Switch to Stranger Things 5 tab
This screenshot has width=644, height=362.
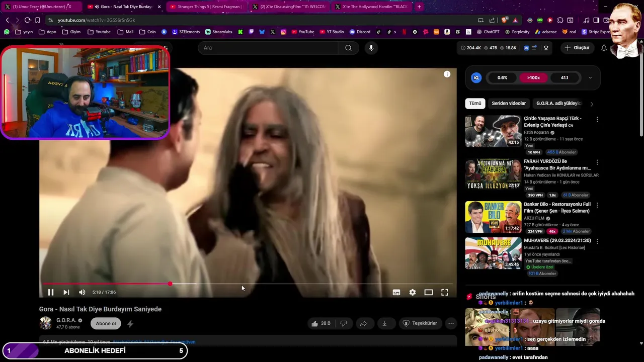click(205, 7)
